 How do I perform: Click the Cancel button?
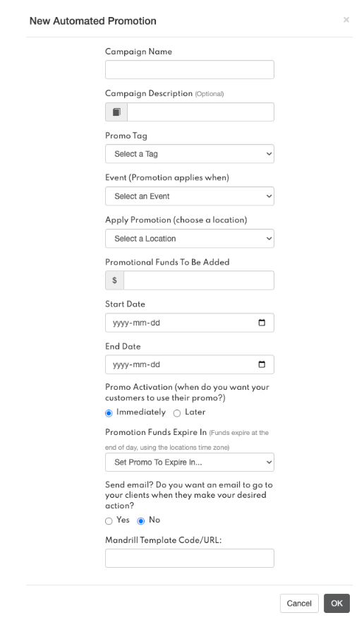pyautogui.click(x=299, y=603)
